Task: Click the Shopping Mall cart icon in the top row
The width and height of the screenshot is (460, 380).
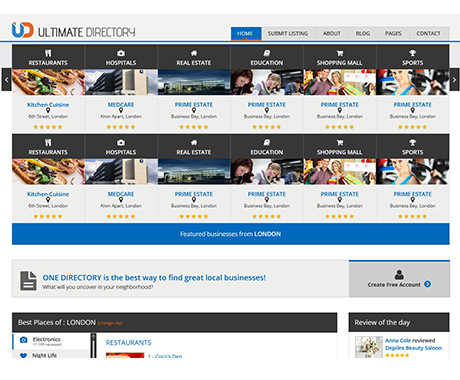Action: pyautogui.click(x=340, y=53)
